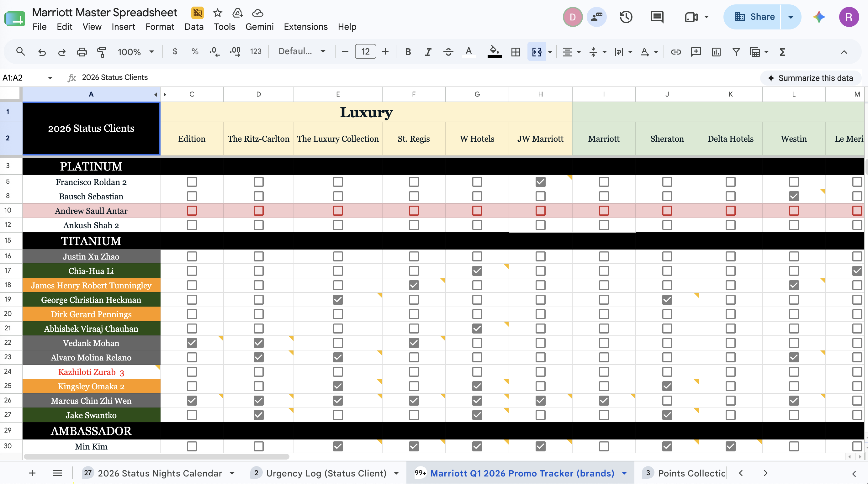Click the undo arrow icon
This screenshot has width=868, height=484.
(42, 52)
